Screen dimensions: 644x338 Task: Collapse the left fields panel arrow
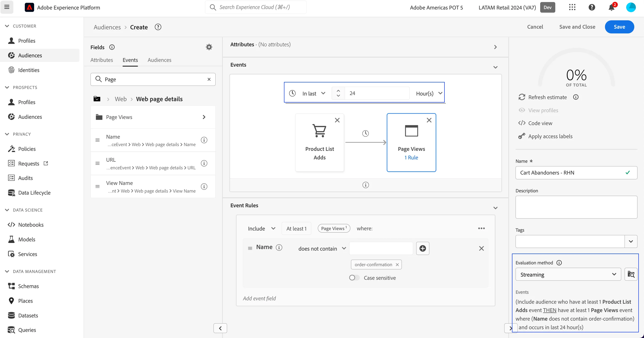(220, 328)
